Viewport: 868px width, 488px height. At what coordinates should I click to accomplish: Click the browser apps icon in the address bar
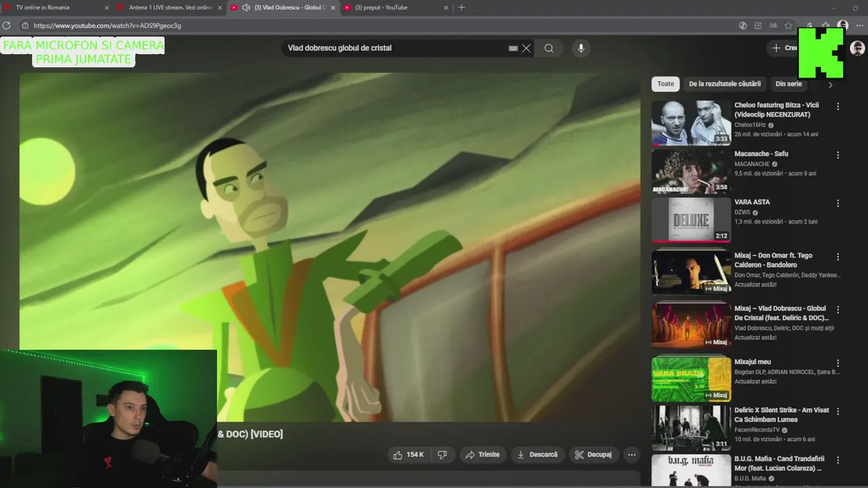[758, 26]
